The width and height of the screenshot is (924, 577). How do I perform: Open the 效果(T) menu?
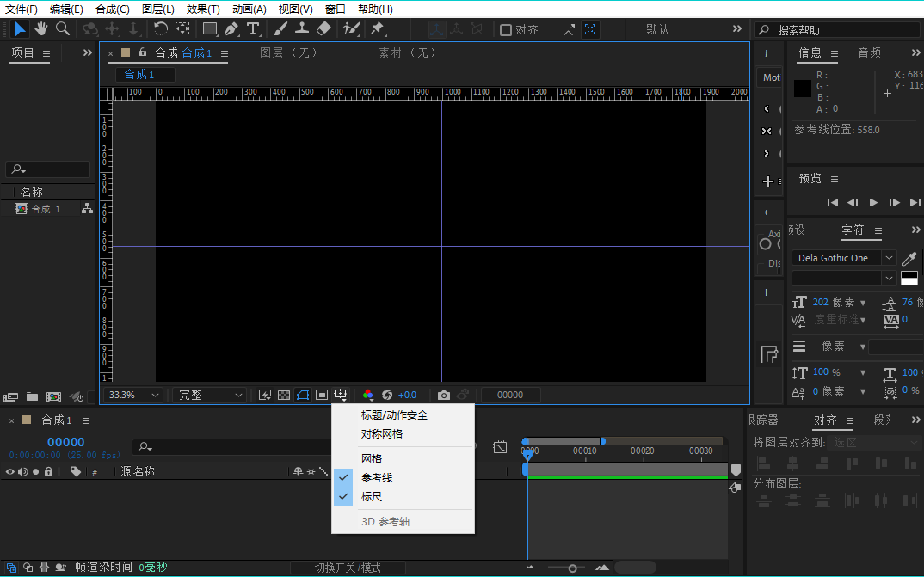click(203, 9)
